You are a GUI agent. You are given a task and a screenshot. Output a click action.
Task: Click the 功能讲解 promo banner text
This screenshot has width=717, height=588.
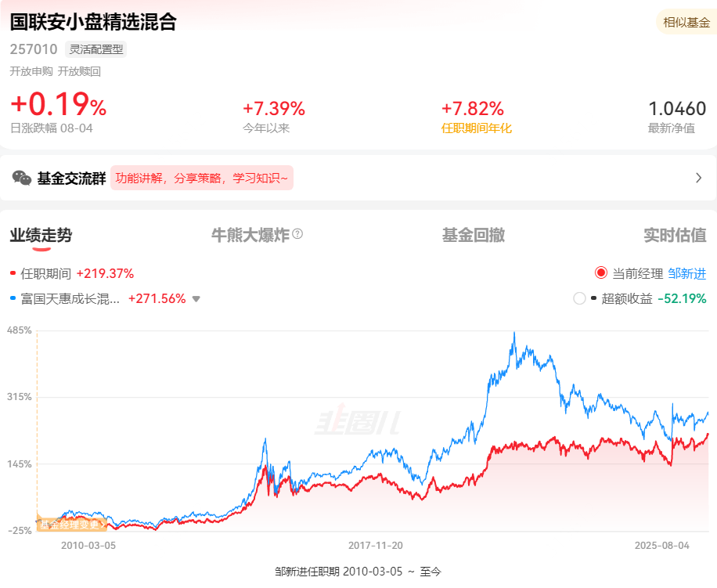202,178
